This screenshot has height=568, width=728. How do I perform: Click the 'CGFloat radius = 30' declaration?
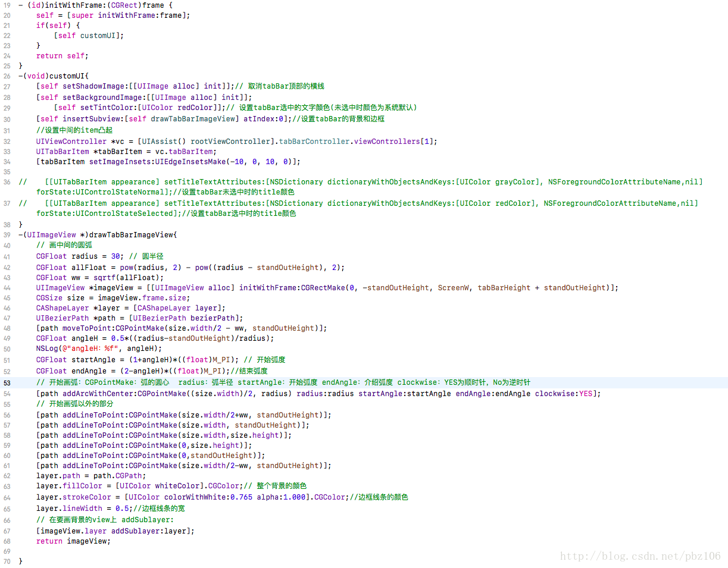[x=79, y=256]
